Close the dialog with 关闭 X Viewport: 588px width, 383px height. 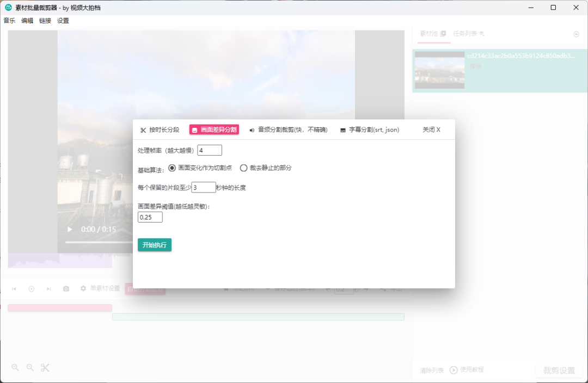point(431,129)
